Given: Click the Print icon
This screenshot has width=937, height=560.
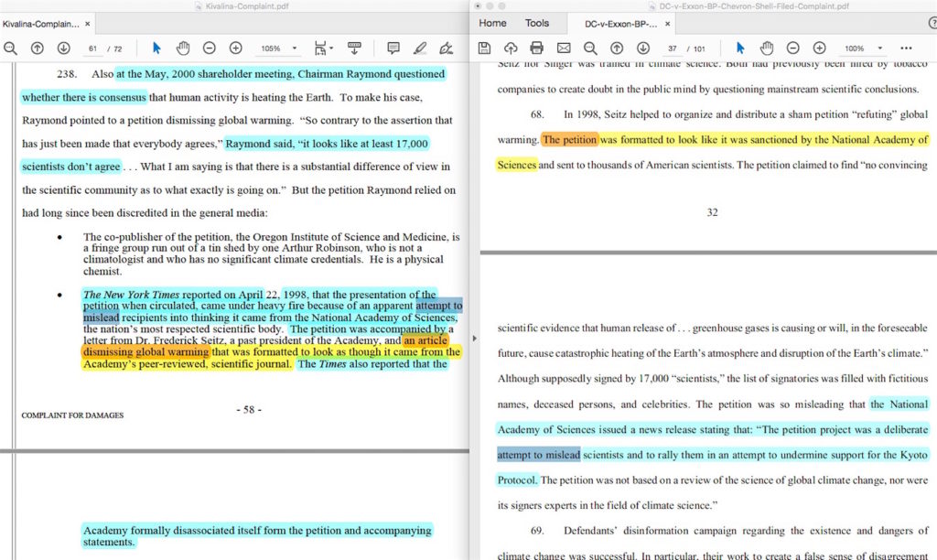Looking at the screenshot, I should (537, 48).
